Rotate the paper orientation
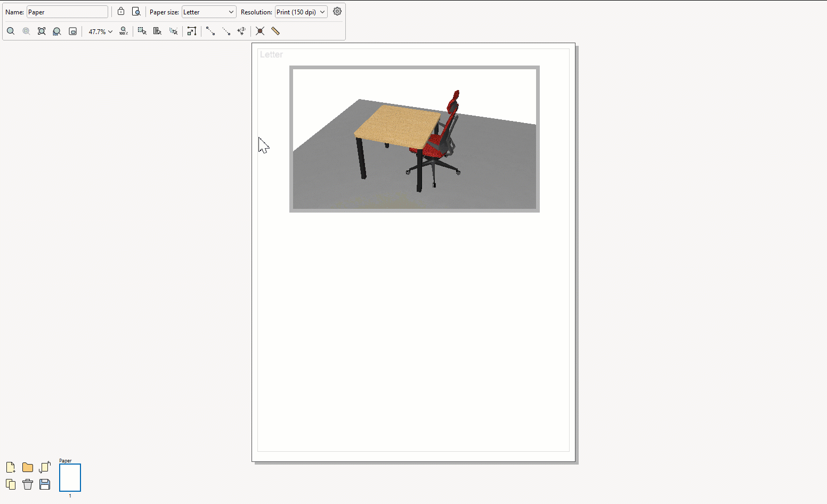Image resolution: width=827 pixels, height=504 pixels. point(45,467)
